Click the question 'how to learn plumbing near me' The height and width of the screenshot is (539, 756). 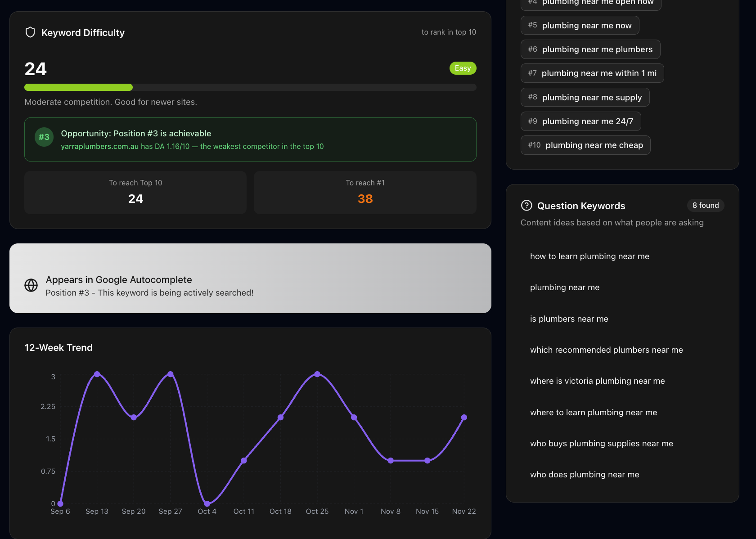[589, 256]
